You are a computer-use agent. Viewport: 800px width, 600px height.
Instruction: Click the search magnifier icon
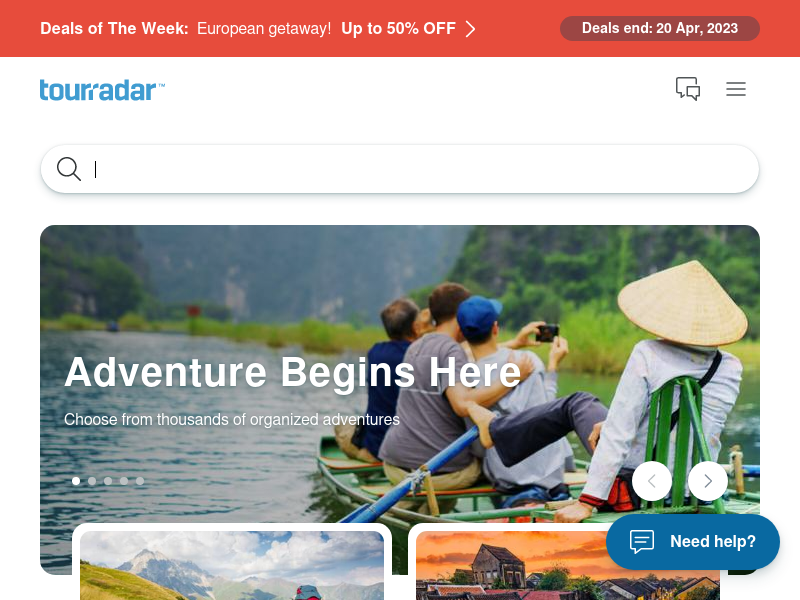click(x=68, y=169)
